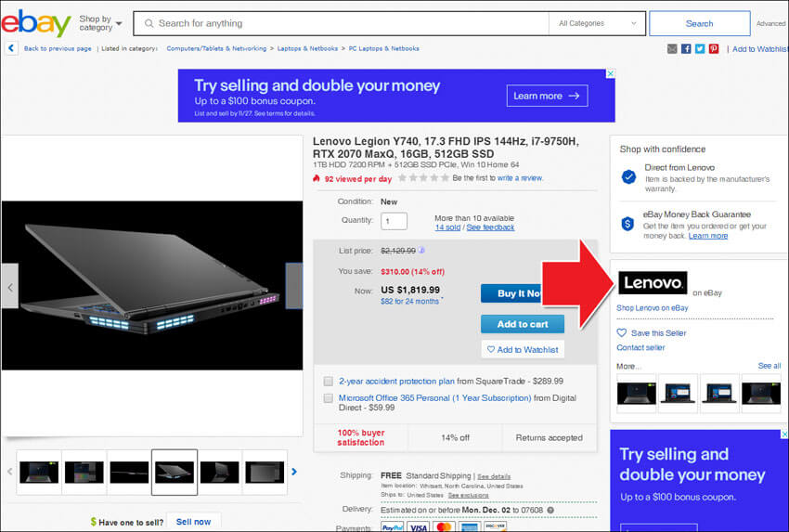This screenshot has width=789, height=532.
Task: Open See feedback link
Action: click(490, 227)
